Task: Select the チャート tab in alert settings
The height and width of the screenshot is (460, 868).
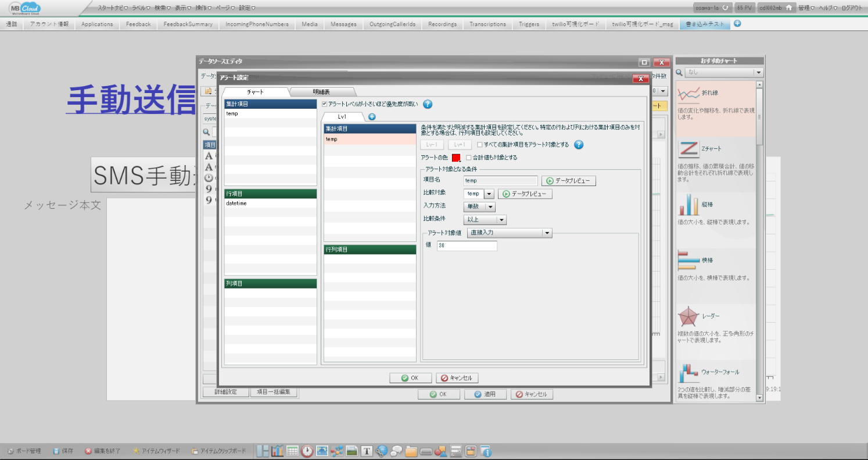Action: click(x=255, y=92)
